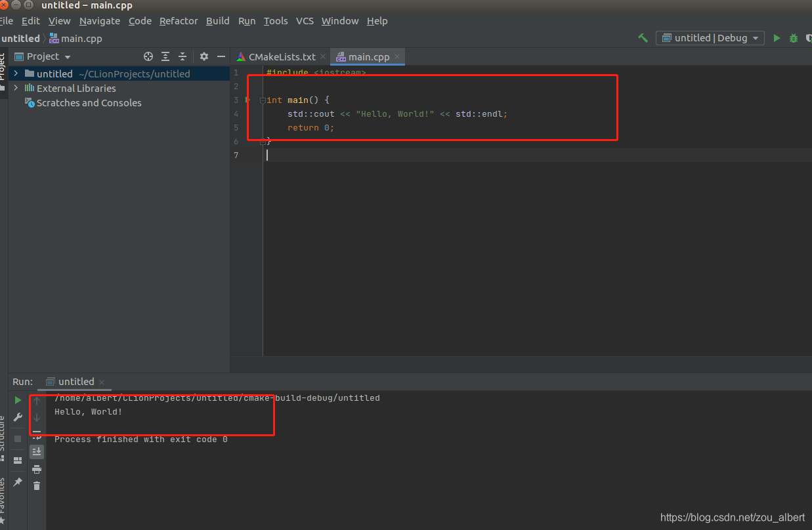Rerun program with Run panel play icon
The height and width of the screenshot is (530, 812).
tap(18, 400)
